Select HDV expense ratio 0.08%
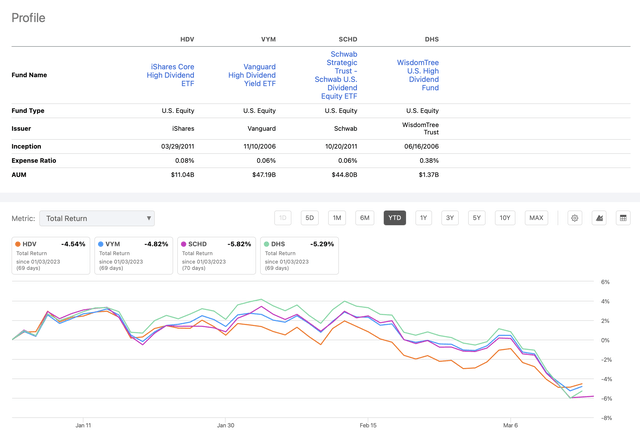Image resolution: width=640 pixels, height=441 pixels. click(x=184, y=160)
